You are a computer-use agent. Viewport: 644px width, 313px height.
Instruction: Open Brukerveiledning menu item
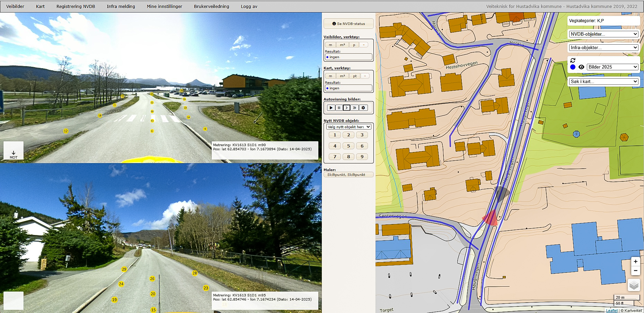(211, 6)
